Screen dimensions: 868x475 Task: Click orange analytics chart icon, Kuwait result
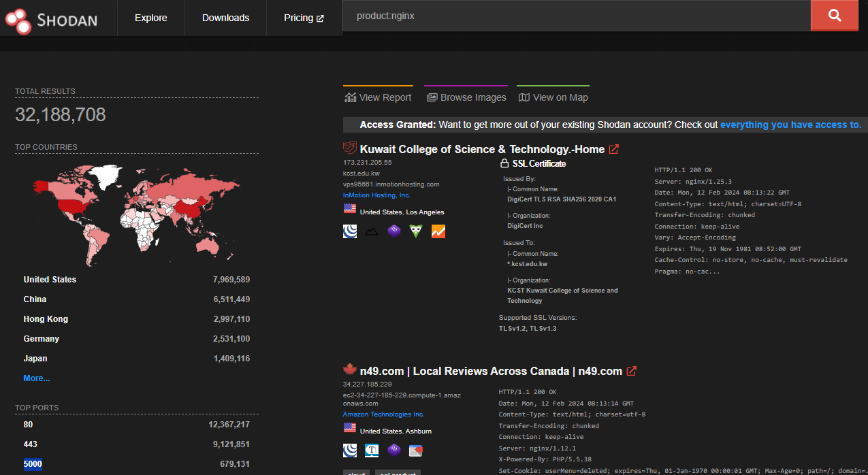[438, 231]
